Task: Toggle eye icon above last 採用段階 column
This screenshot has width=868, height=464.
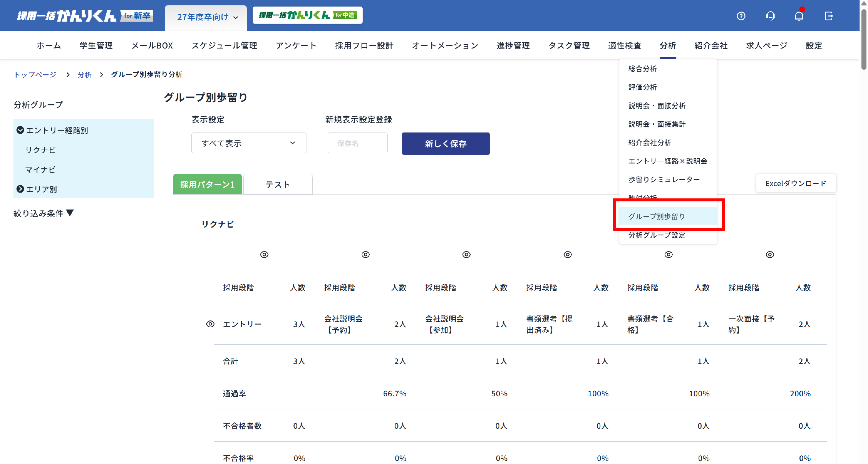Action: click(x=770, y=254)
